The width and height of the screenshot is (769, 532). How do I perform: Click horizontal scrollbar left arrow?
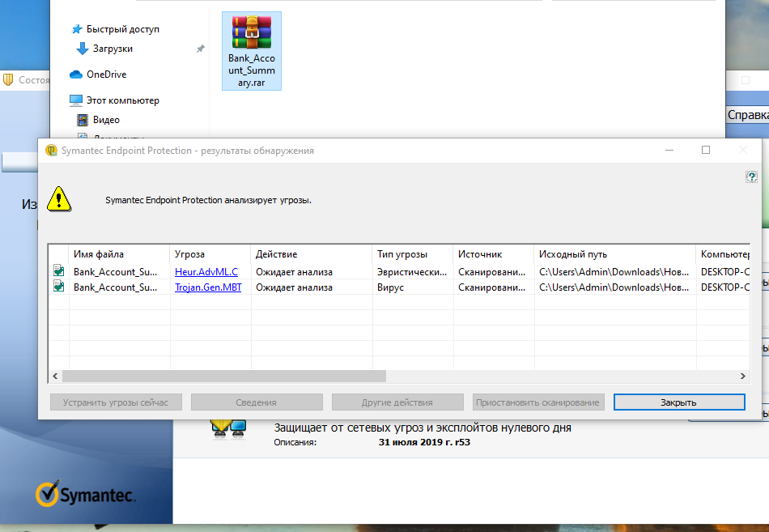point(55,376)
